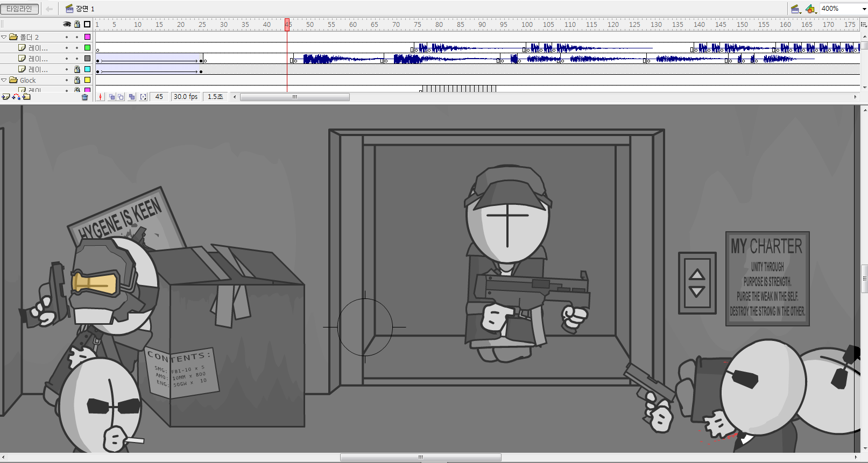Toggle show all layers as outlines

pyautogui.click(x=87, y=24)
